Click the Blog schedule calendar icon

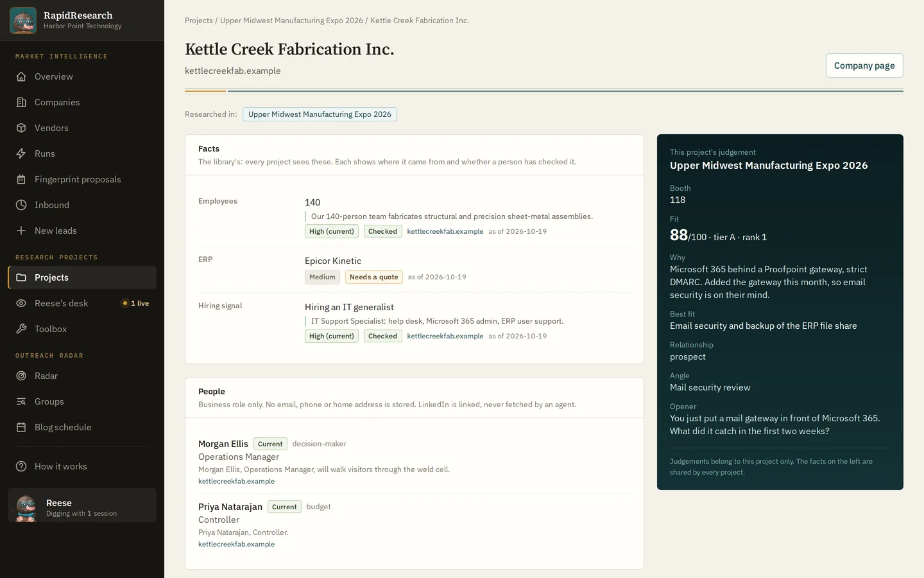pos(21,427)
